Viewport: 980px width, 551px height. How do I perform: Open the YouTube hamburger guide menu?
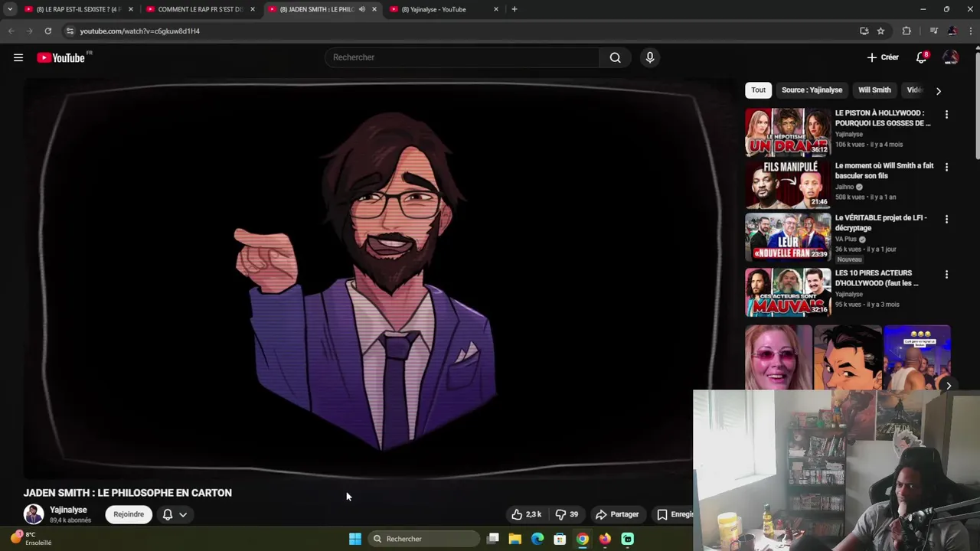tap(18, 57)
